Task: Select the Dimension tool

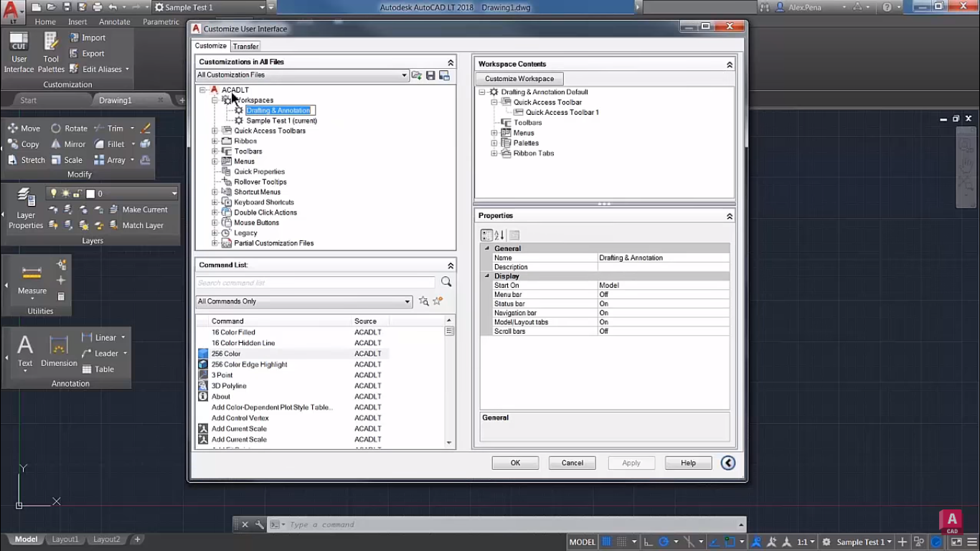Action: [x=59, y=351]
